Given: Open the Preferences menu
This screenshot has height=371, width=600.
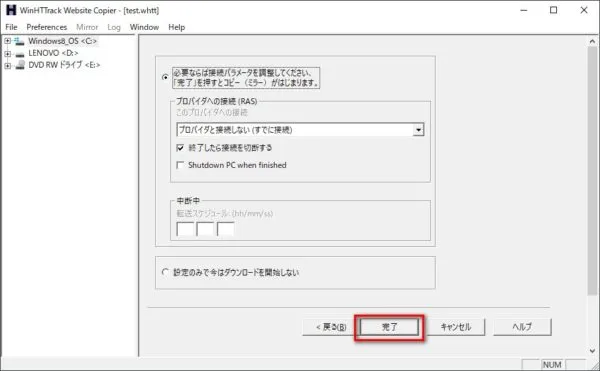Looking at the screenshot, I should (47, 27).
